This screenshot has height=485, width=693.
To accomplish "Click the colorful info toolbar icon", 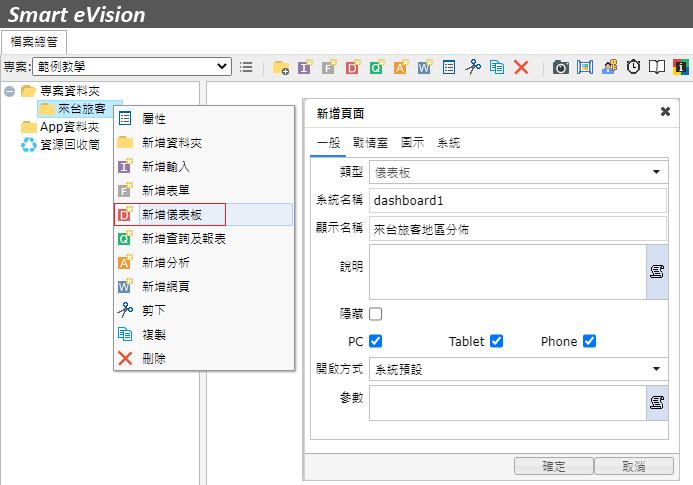I will [681, 67].
